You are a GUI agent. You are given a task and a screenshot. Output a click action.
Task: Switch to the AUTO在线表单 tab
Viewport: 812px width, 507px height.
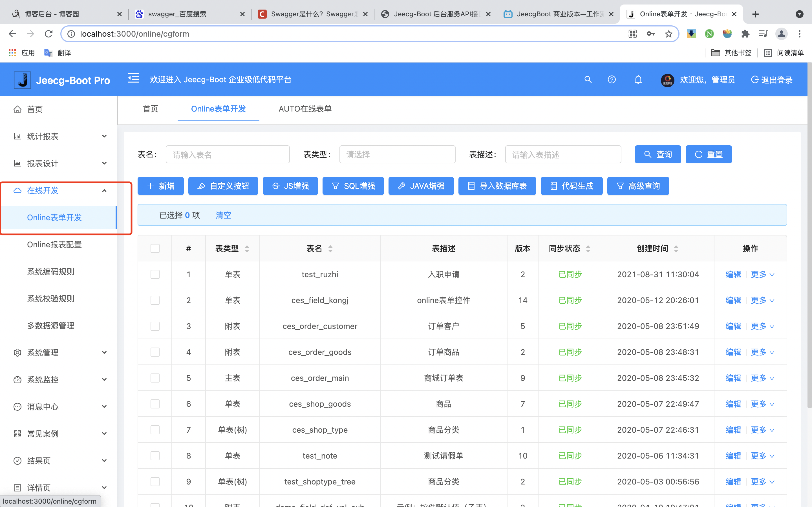(305, 109)
